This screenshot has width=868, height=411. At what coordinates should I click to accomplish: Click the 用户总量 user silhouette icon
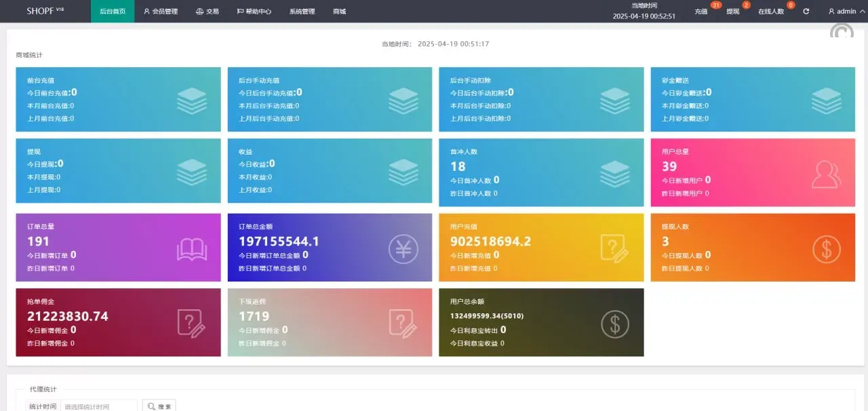coord(826,174)
